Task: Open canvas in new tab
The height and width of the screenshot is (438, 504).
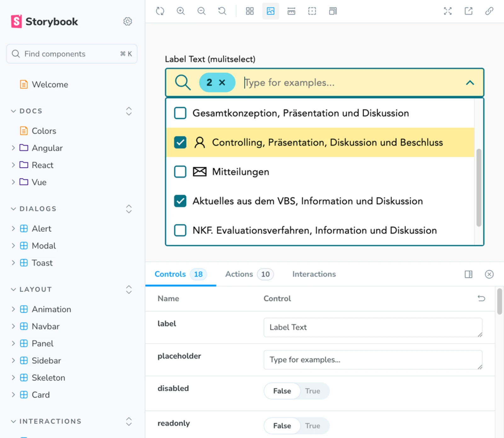Action: (x=468, y=11)
